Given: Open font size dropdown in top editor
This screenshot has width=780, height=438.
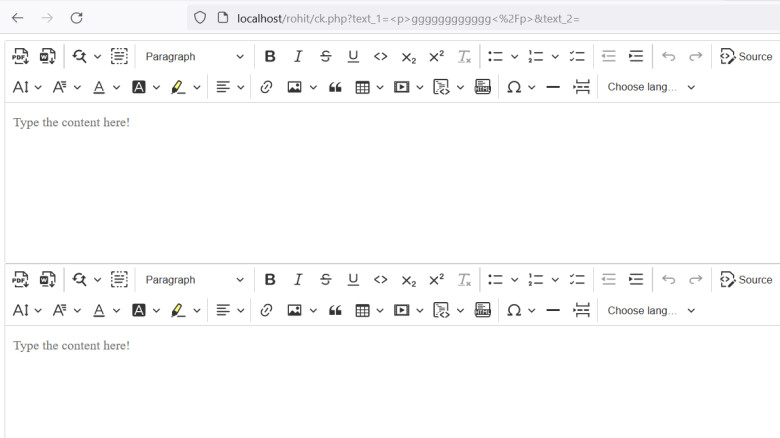Looking at the screenshot, I should [x=26, y=87].
